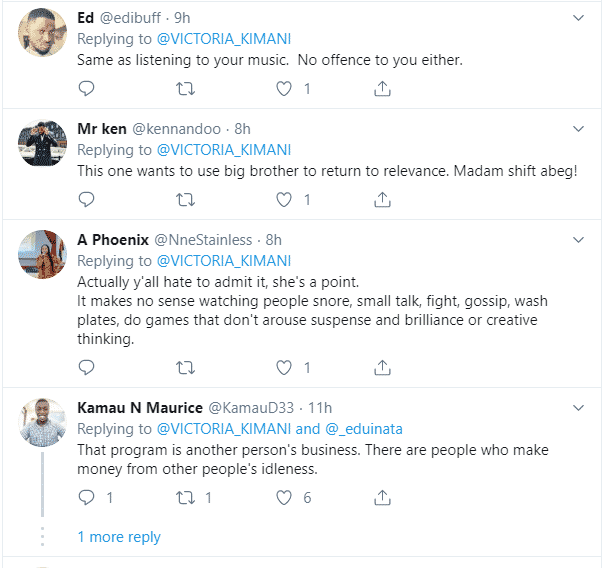Screen dimensions: 604x568
Task: Retweet Kamau N Maurice's tweet
Action: click(185, 497)
